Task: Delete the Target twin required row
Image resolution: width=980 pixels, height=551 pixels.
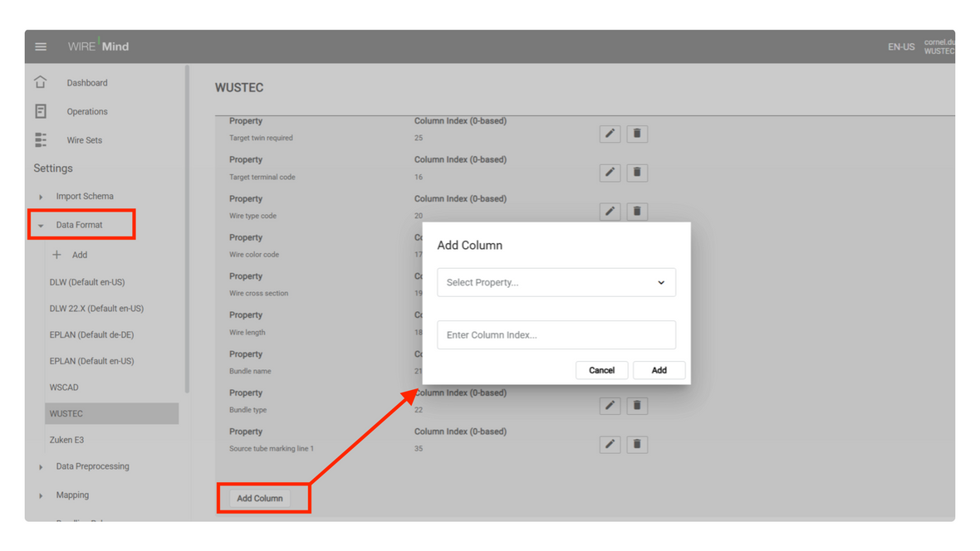Action: click(x=637, y=134)
